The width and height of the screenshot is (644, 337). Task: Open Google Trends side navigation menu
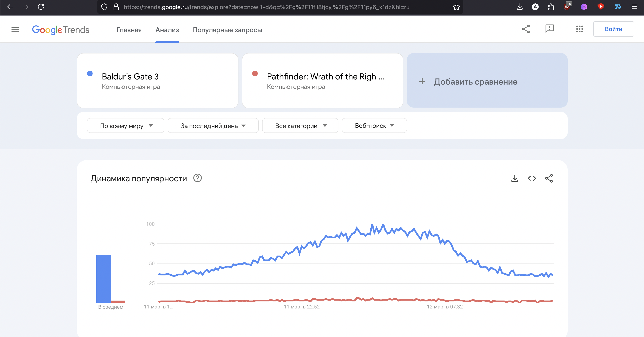click(15, 29)
